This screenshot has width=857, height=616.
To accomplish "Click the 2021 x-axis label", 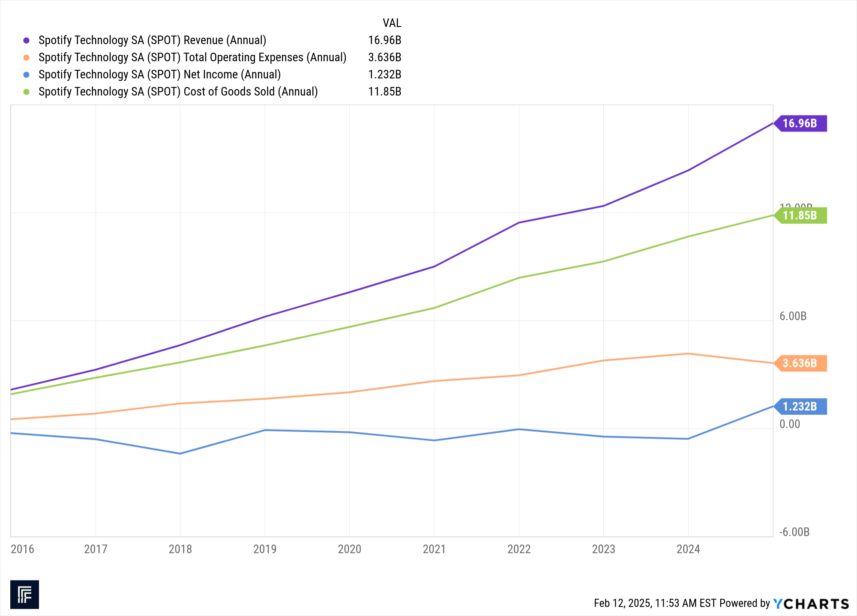I will (434, 549).
